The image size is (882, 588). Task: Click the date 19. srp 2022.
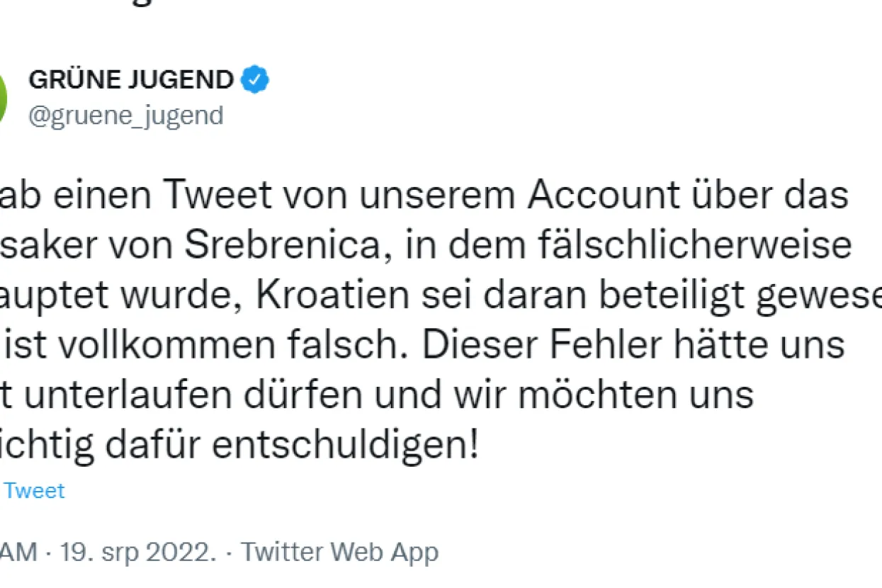pos(137,552)
